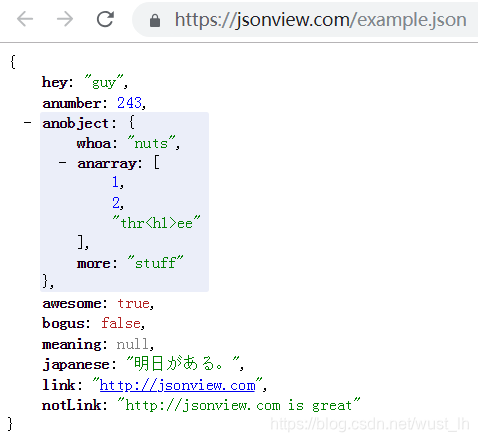Image resolution: width=478 pixels, height=442 pixels.
Task: Go forward using the browser forward arrow
Action: click(x=65, y=19)
